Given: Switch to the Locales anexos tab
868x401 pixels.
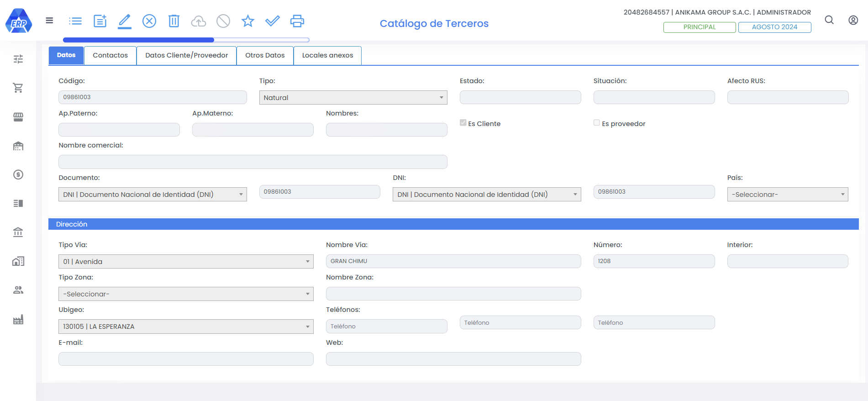Looking at the screenshot, I should tap(327, 55).
